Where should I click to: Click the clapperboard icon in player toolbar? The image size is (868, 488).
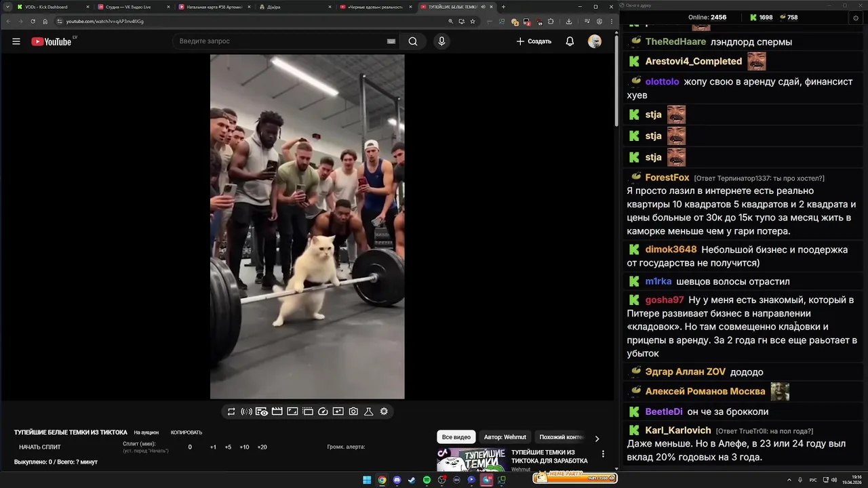[x=277, y=411]
